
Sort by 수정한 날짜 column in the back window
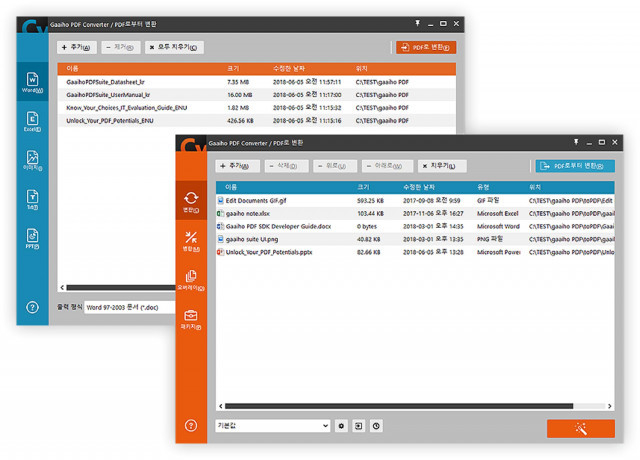(x=289, y=69)
